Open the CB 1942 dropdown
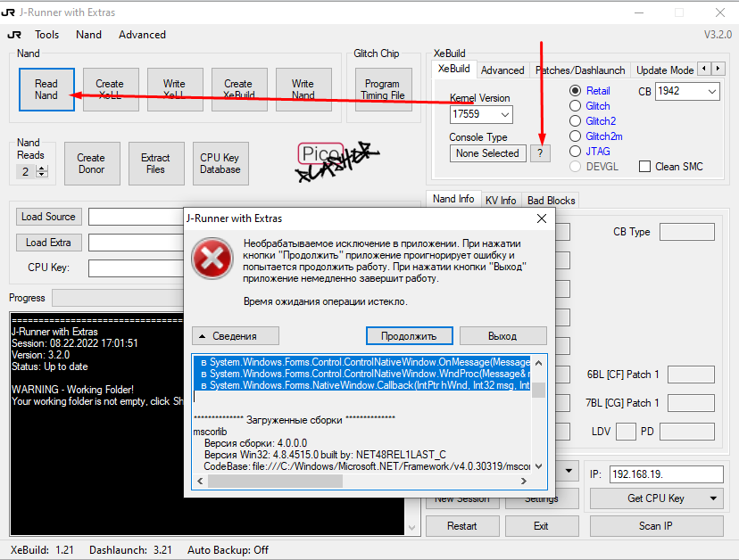739x560 pixels. click(x=711, y=91)
